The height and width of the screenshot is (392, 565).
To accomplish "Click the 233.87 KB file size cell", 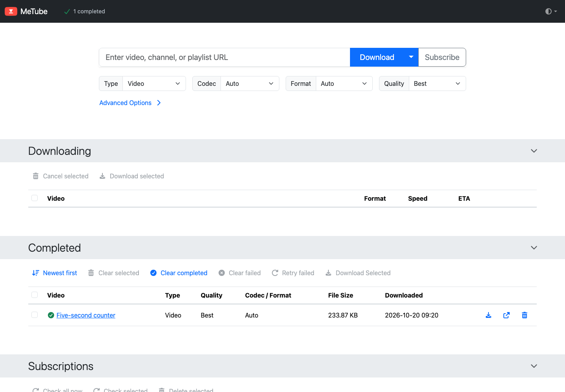I will (x=343, y=315).
